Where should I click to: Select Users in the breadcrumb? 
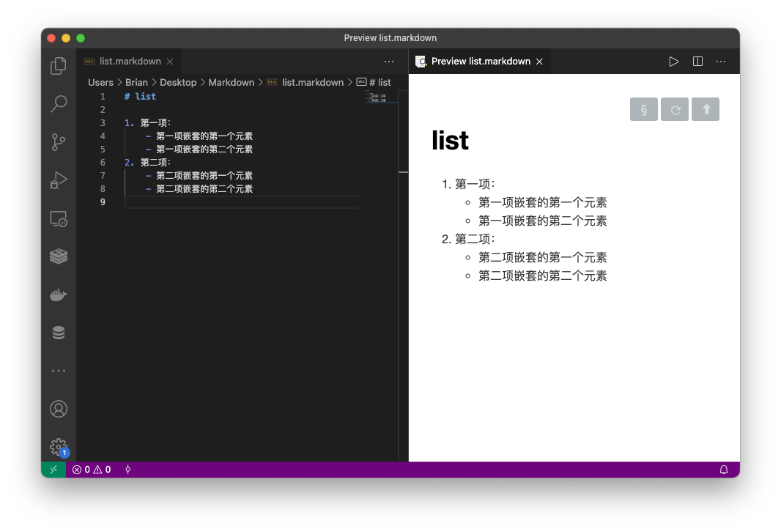pos(100,82)
